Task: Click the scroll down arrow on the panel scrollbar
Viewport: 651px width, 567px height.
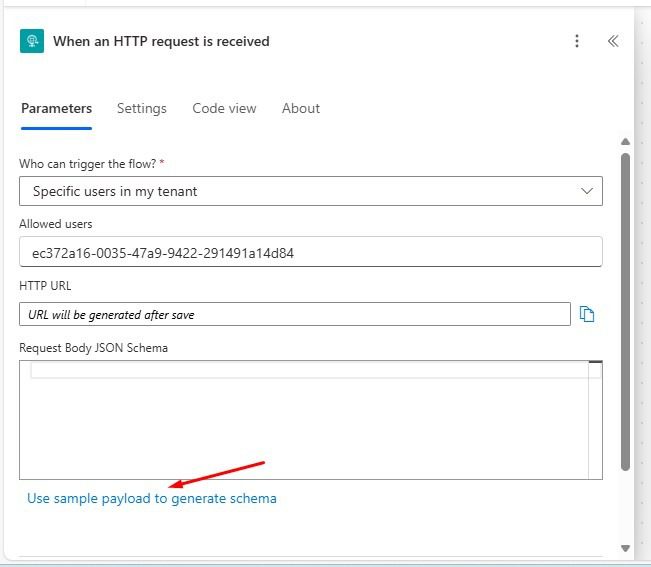Action: point(625,547)
